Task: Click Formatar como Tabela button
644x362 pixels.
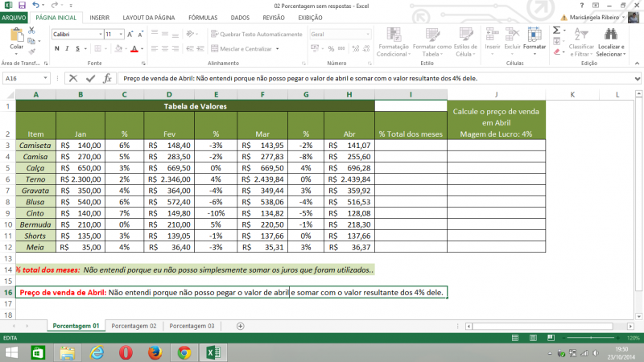Action: coord(432,43)
